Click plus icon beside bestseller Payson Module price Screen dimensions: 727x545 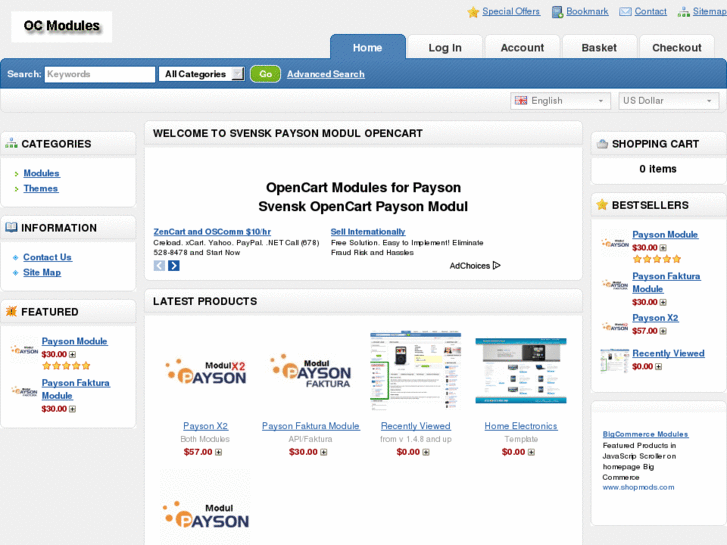point(663,248)
